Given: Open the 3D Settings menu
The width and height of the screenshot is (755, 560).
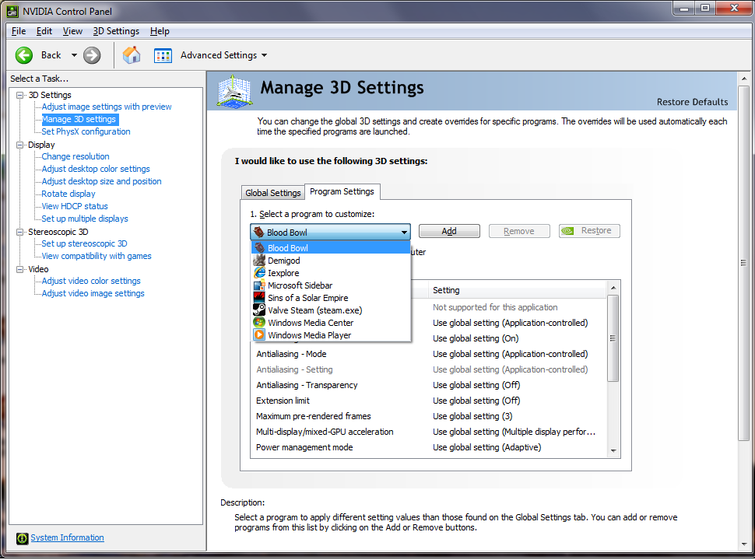Looking at the screenshot, I should [x=116, y=31].
